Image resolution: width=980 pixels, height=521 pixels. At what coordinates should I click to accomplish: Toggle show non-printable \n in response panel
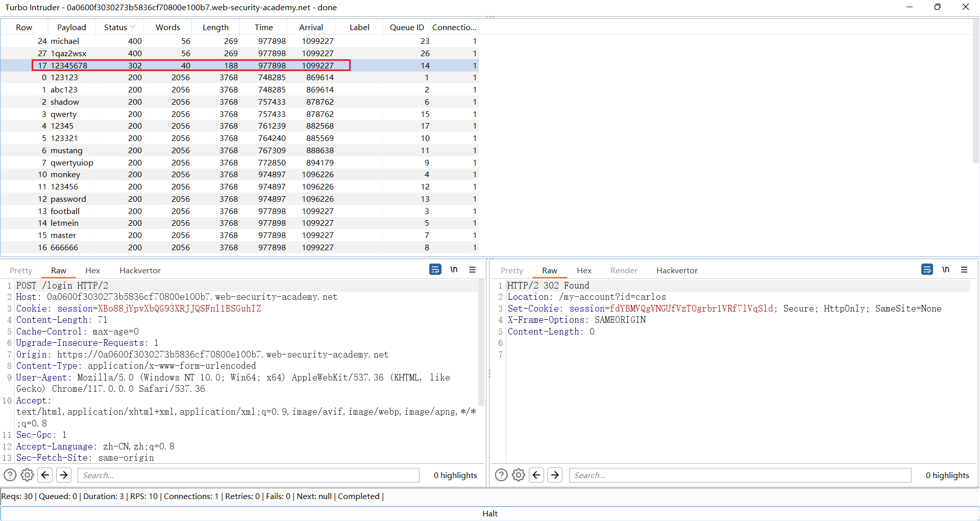(946, 270)
